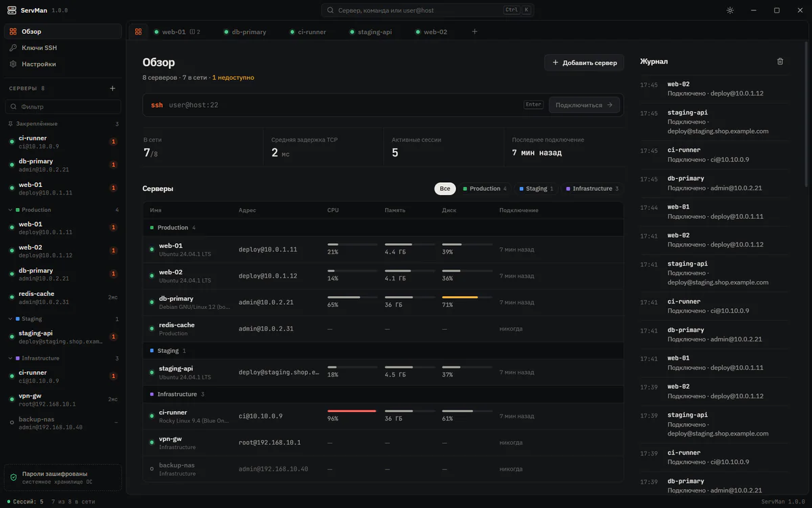This screenshot has height=508, width=812.
Task: Switch to the db-primary tab
Action: click(245, 32)
